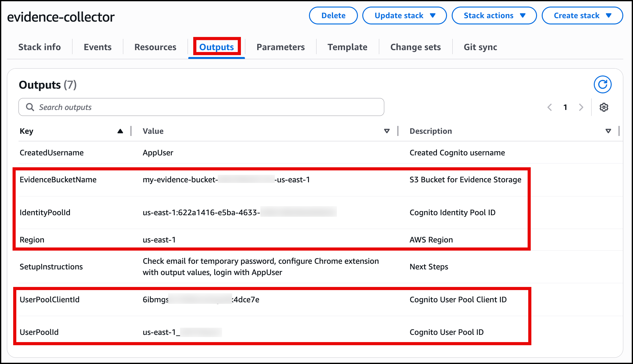Sort the Value column using its filter arrow

(x=387, y=131)
